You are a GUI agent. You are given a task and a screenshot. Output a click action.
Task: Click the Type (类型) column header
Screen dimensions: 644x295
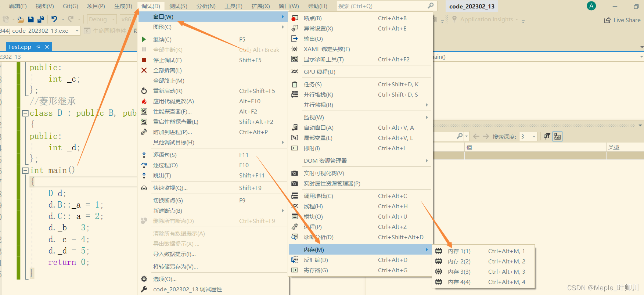[625, 147]
